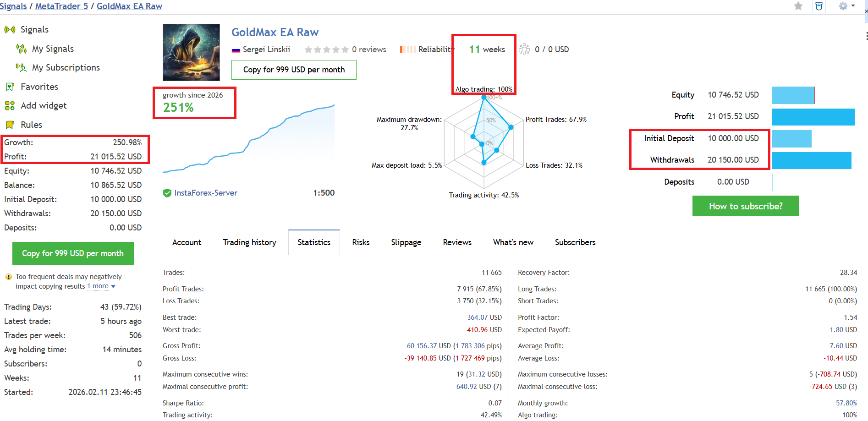Click the Favorites flag icon in the sidebar
Screen dimensions: 868x421
coord(10,87)
